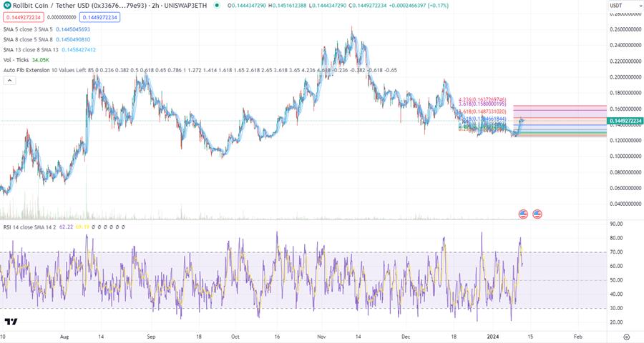The height and width of the screenshot is (343, 644).
Task: Open the second US economic event flag
Action: click(537, 214)
